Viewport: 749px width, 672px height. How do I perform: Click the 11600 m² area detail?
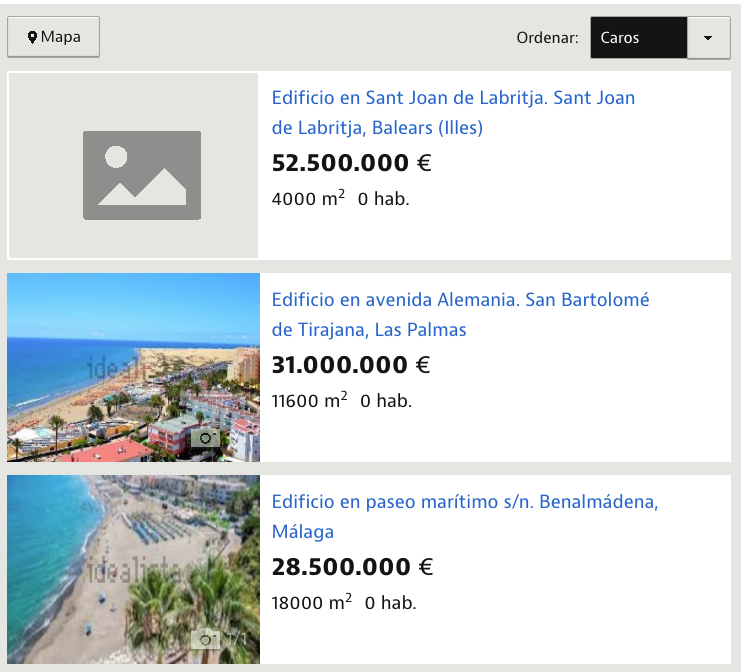pos(310,401)
